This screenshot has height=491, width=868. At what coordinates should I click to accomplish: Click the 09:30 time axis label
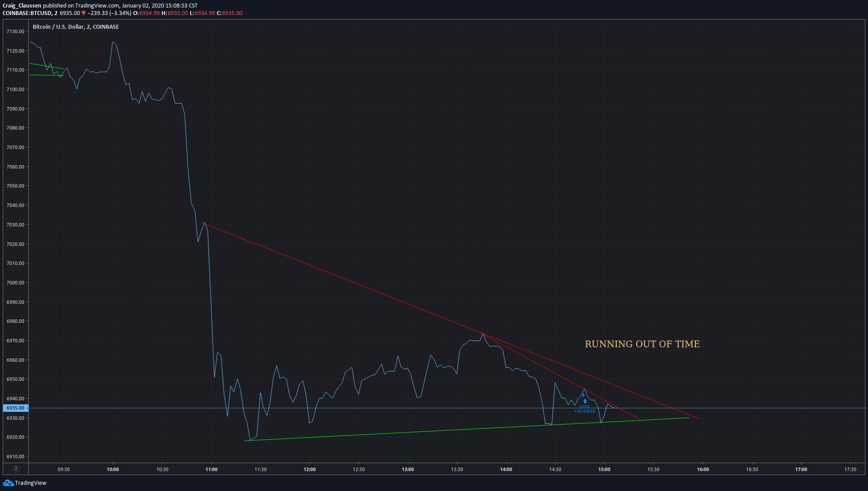pos(64,469)
